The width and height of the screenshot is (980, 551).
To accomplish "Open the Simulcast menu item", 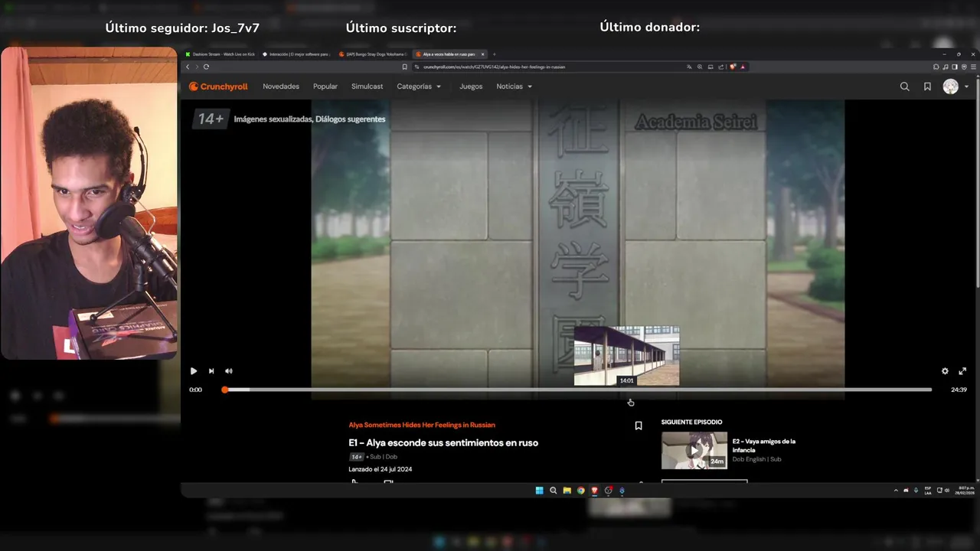I will [367, 86].
